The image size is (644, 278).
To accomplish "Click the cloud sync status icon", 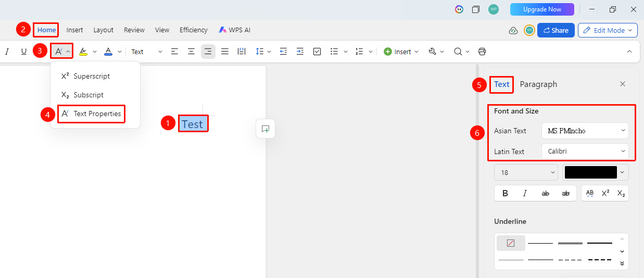I will click(513, 30).
